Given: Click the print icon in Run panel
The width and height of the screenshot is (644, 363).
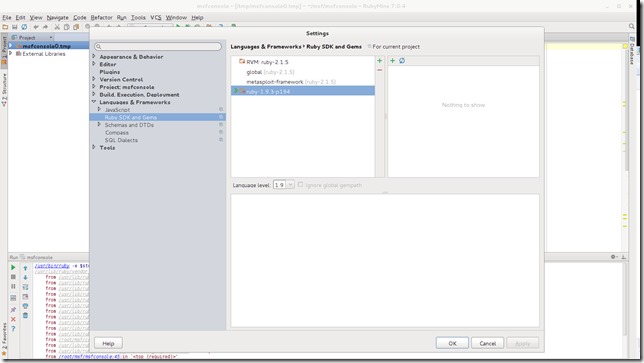Looking at the screenshot, I should pyautogui.click(x=25, y=306).
